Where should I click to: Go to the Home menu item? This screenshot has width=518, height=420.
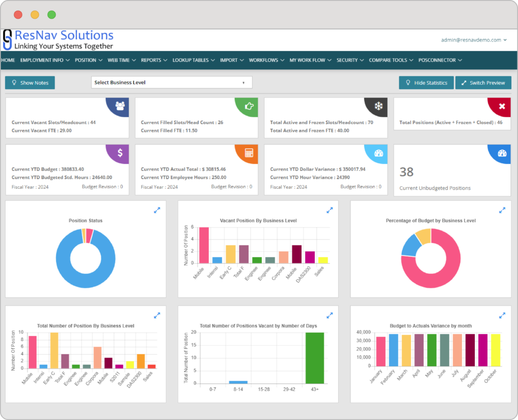tap(8, 60)
